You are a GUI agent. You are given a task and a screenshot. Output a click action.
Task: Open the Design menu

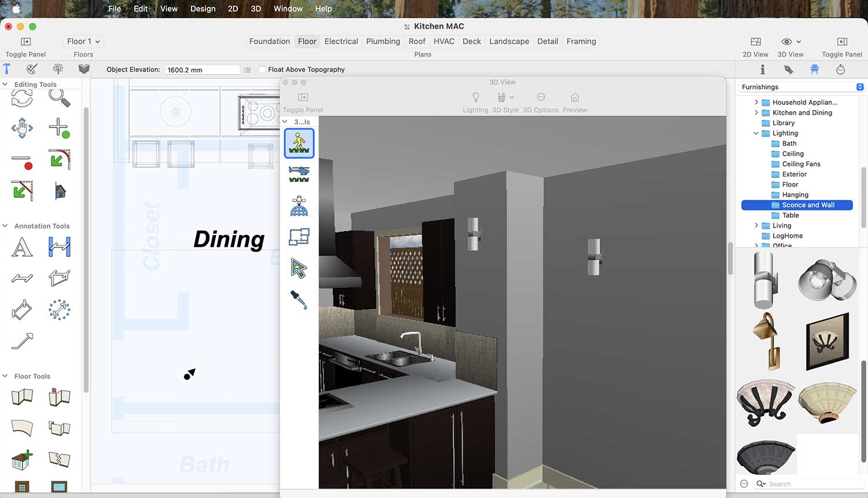[x=203, y=9]
